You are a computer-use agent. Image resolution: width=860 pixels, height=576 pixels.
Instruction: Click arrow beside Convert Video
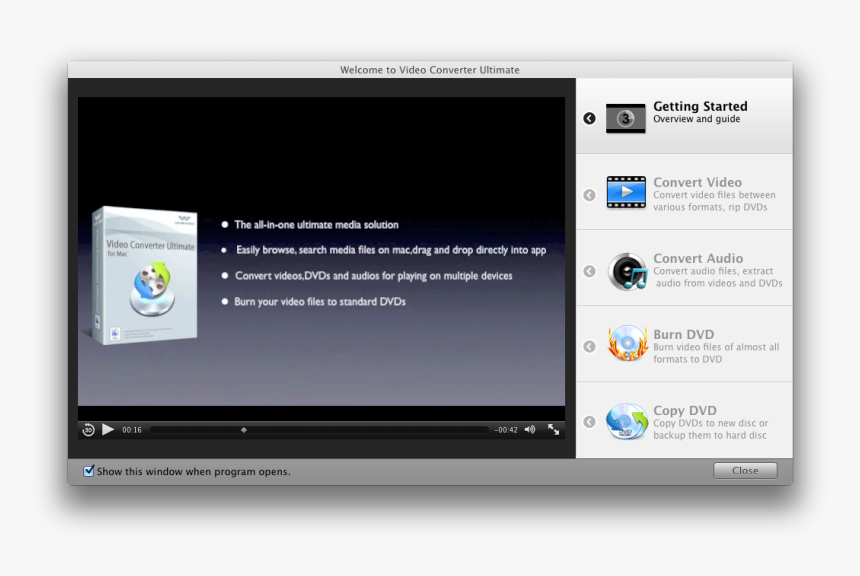pyautogui.click(x=589, y=195)
